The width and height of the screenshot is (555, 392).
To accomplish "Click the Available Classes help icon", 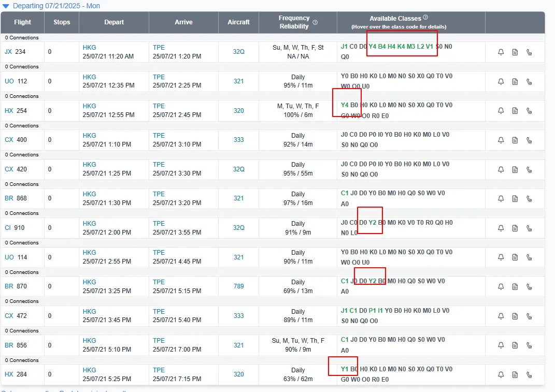I will (x=425, y=17).
